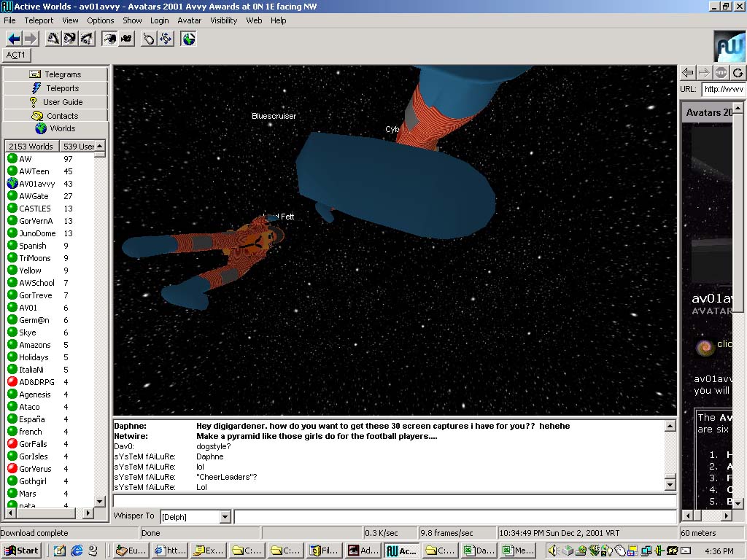Expand the Whisper To dropdown

pos(225,517)
